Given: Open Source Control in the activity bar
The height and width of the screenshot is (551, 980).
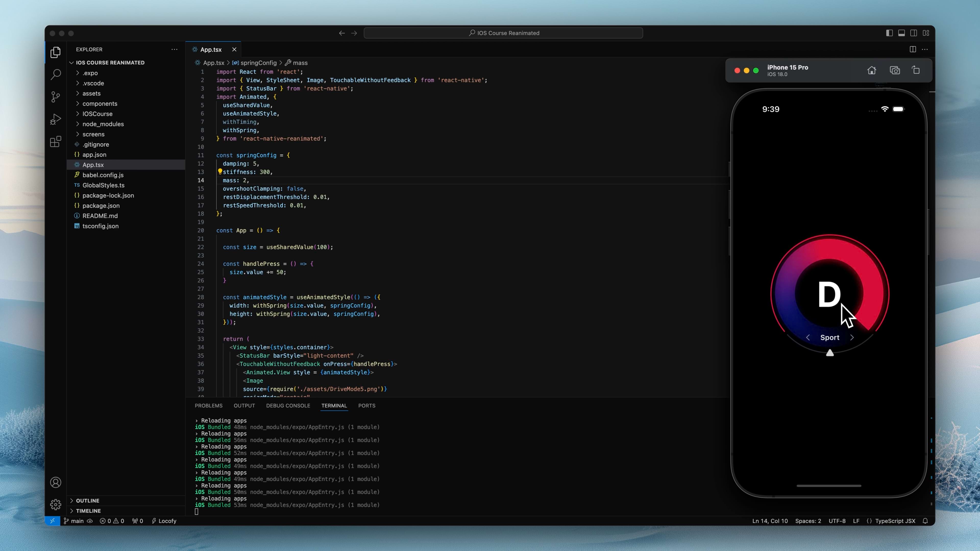Looking at the screenshot, I should click(56, 97).
